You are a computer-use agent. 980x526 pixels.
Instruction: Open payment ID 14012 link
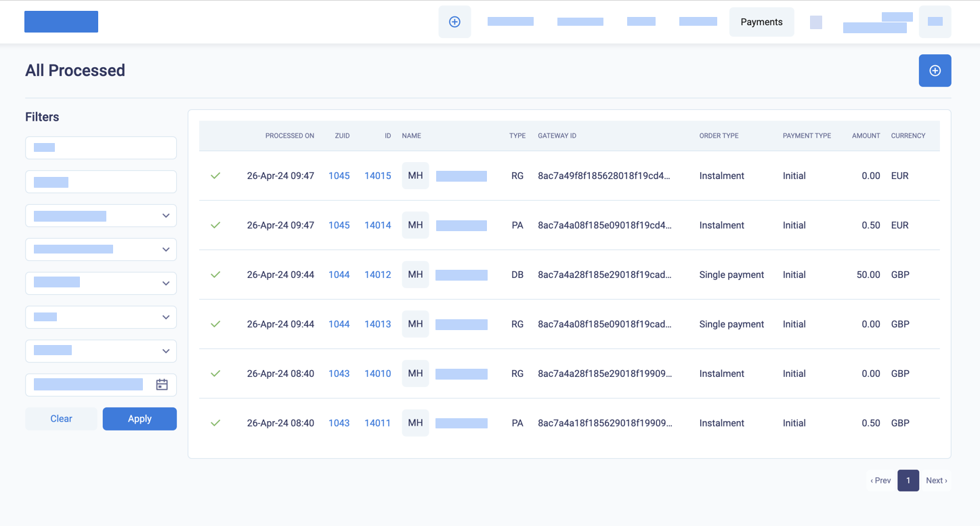click(377, 275)
